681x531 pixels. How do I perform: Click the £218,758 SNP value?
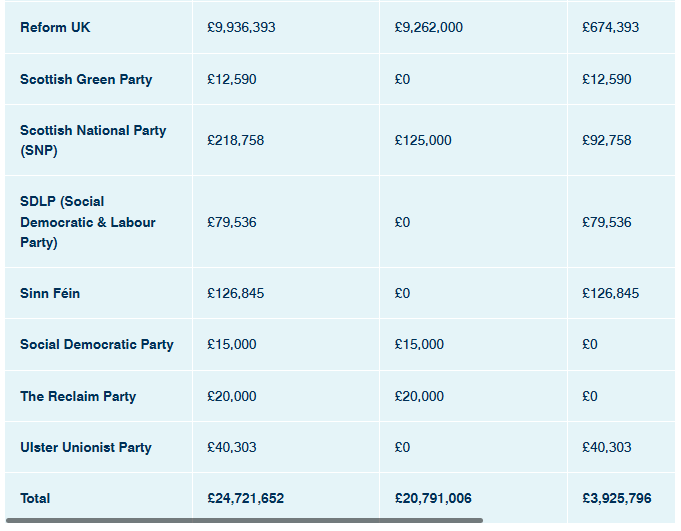(235, 140)
